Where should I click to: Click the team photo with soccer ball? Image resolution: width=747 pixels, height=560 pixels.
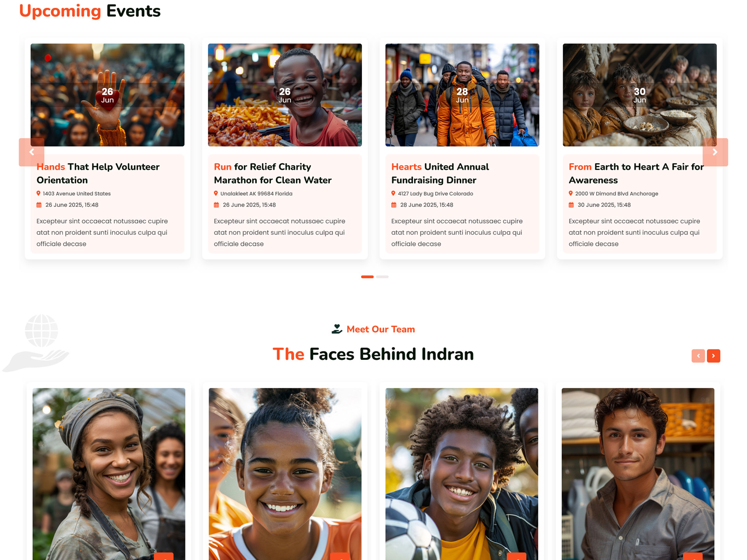click(462, 474)
